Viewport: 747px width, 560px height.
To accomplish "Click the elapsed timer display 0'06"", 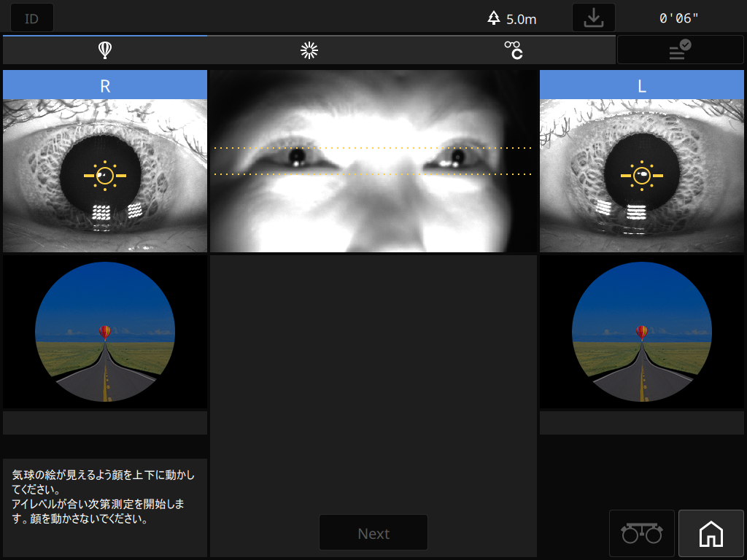I will pyautogui.click(x=678, y=18).
